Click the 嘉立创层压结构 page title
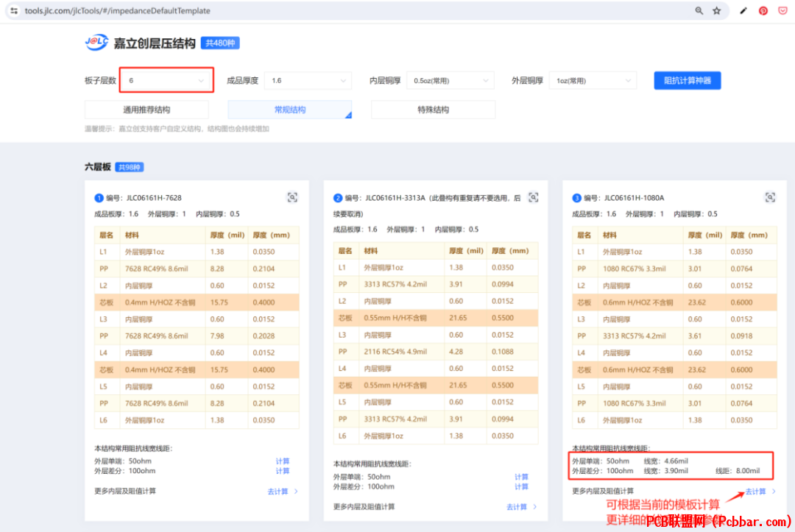 click(155, 43)
